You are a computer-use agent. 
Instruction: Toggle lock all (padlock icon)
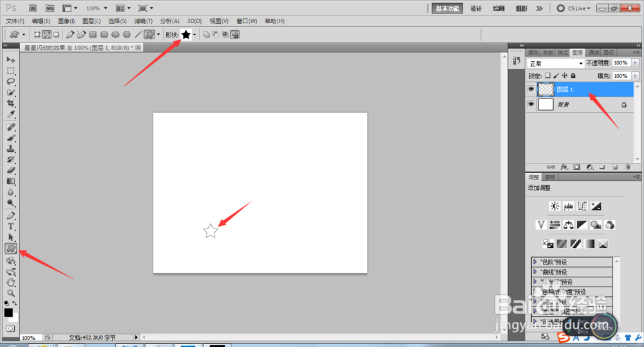pyautogui.click(x=573, y=75)
